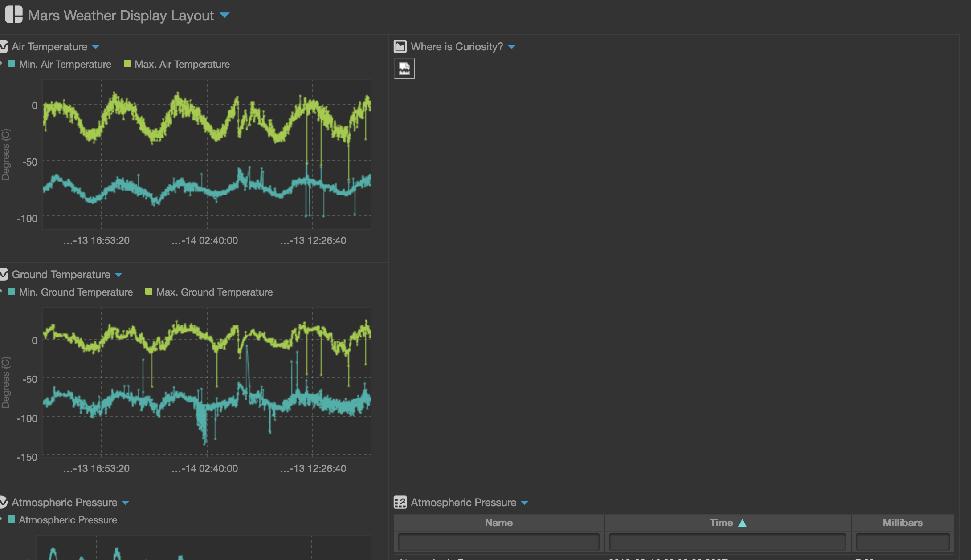Viewport: 971px width, 560px height.
Task: Click the Millibars column header
Action: (x=902, y=523)
